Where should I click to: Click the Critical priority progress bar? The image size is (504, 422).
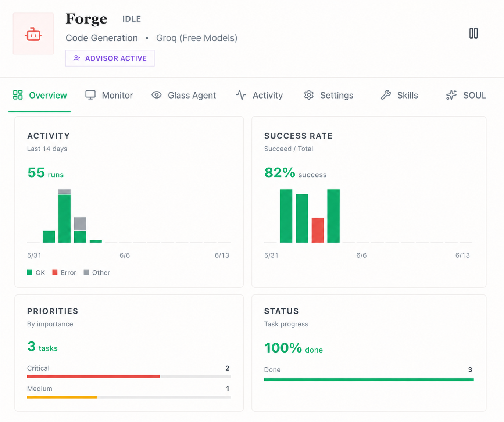click(129, 377)
